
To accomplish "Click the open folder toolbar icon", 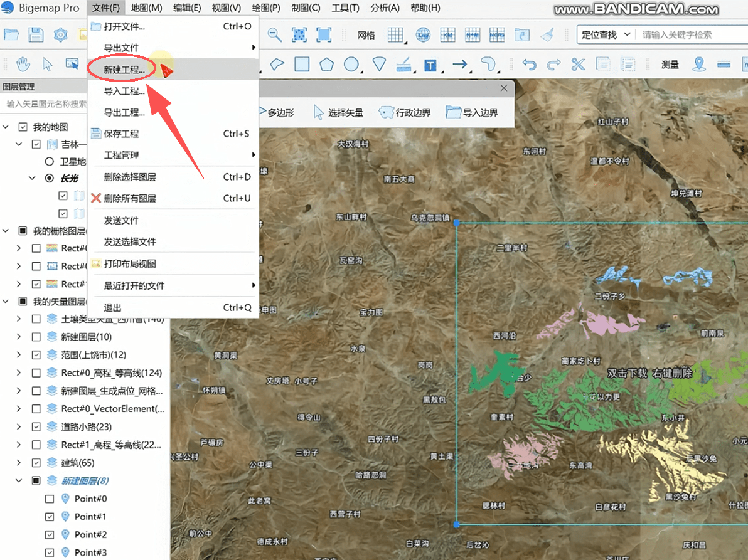I will click(11, 34).
